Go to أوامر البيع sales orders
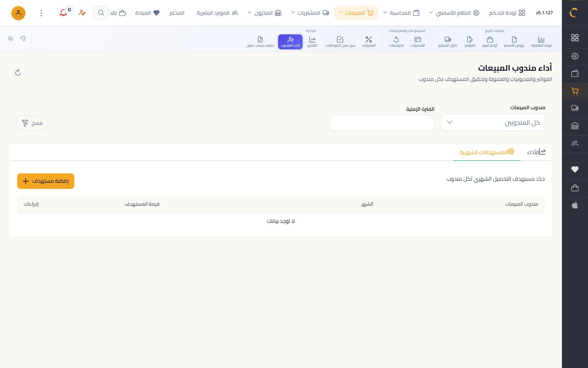The height and width of the screenshot is (368, 588). click(x=490, y=42)
